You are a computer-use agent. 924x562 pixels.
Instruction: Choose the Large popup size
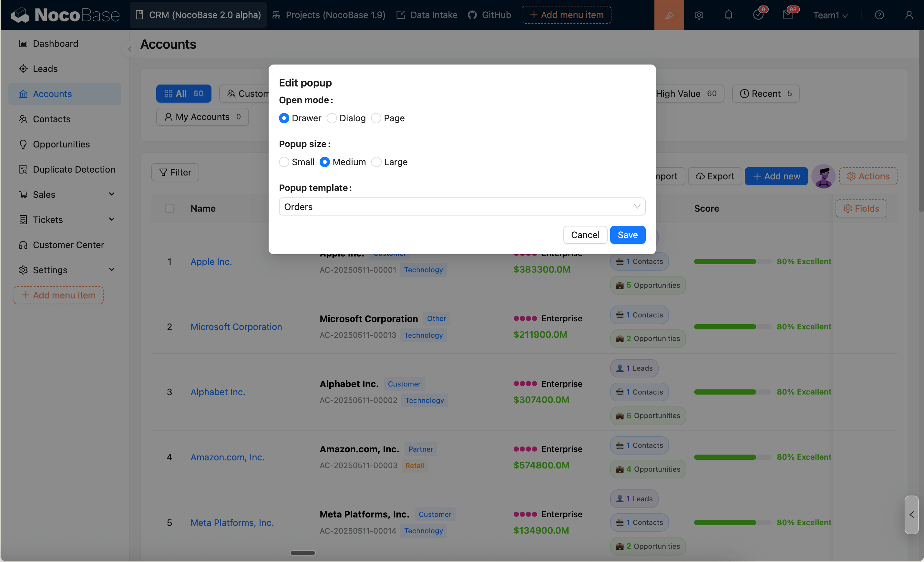[x=376, y=162]
